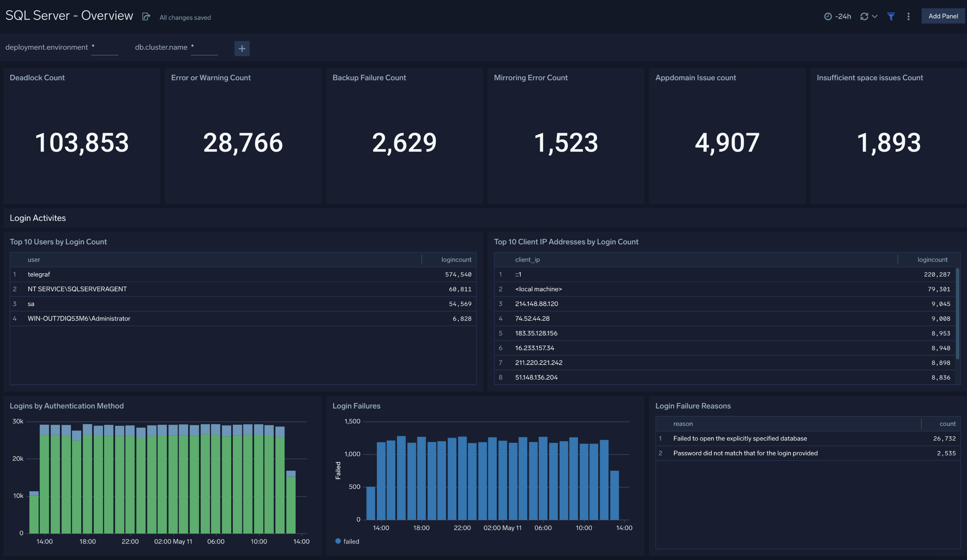Click the ::1 logincount 220,287
The height and width of the screenshot is (560, 967).
[x=937, y=274]
